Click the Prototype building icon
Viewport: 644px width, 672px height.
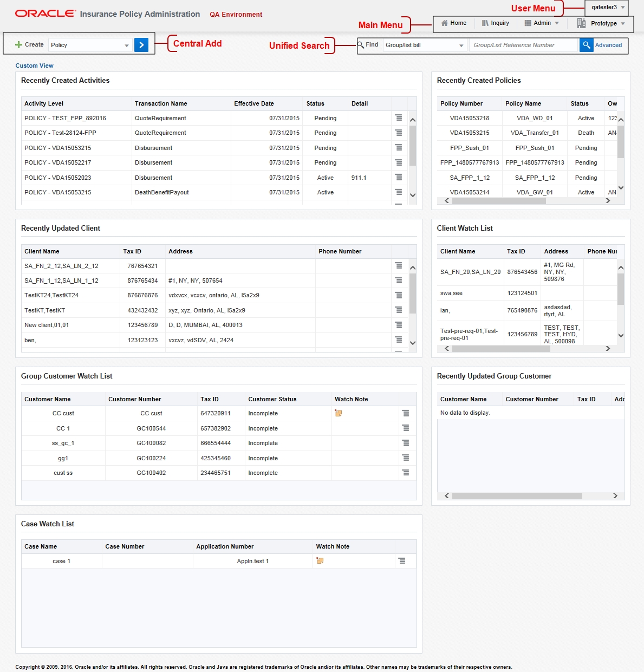point(581,23)
